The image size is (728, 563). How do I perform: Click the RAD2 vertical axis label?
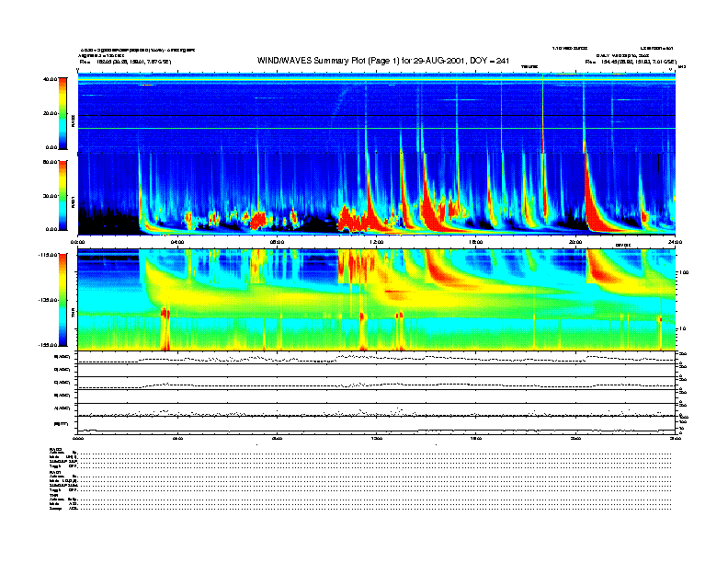[x=73, y=121]
